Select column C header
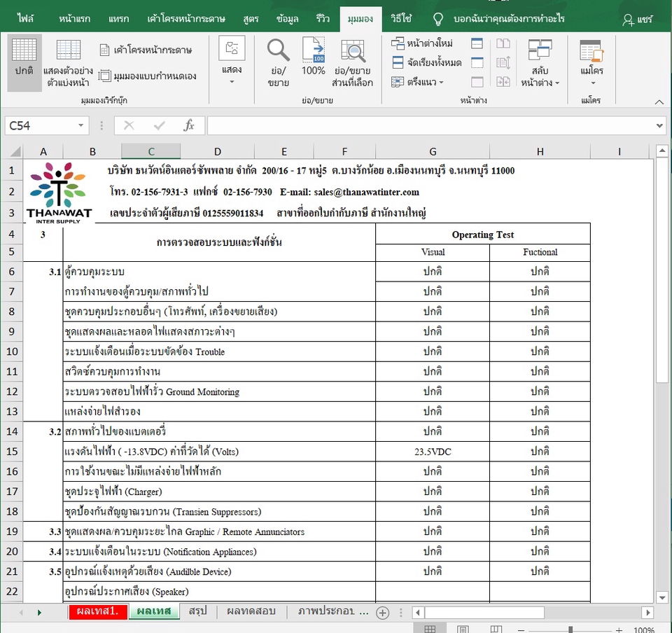Image resolution: width=672 pixels, height=633 pixels. click(x=151, y=151)
